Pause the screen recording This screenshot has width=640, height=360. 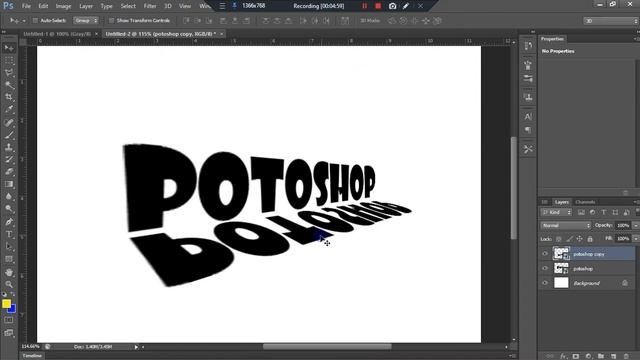(x=364, y=6)
